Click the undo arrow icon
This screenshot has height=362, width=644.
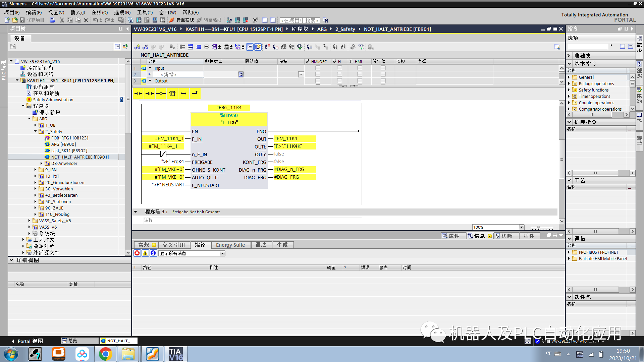click(96, 20)
